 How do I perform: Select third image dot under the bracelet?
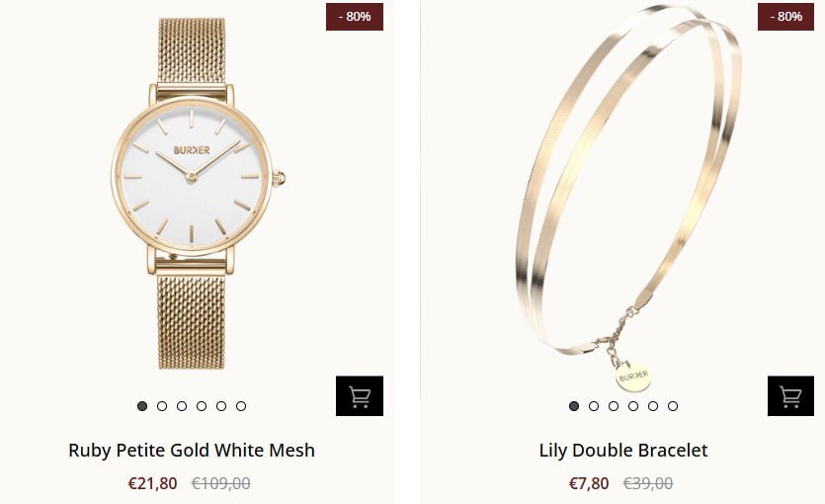pos(614,406)
